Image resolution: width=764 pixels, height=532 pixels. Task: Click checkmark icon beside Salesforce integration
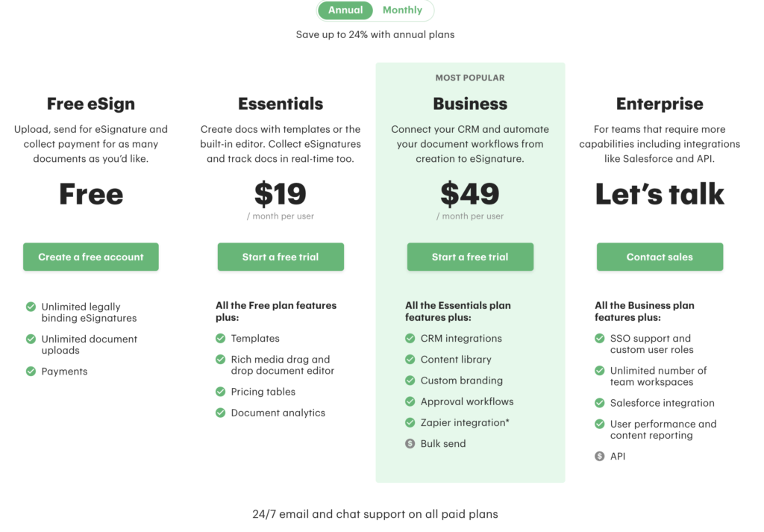pos(600,403)
